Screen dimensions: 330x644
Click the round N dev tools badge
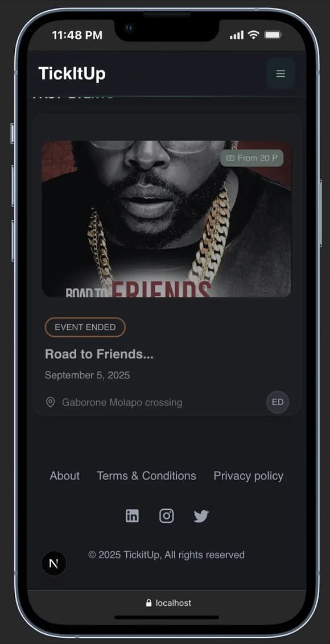tap(54, 563)
